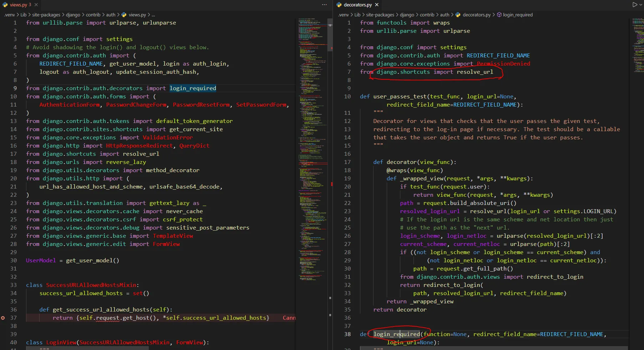The height and width of the screenshot is (350, 644).
Task: Run the Python file with play button
Action: click(x=635, y=5)
